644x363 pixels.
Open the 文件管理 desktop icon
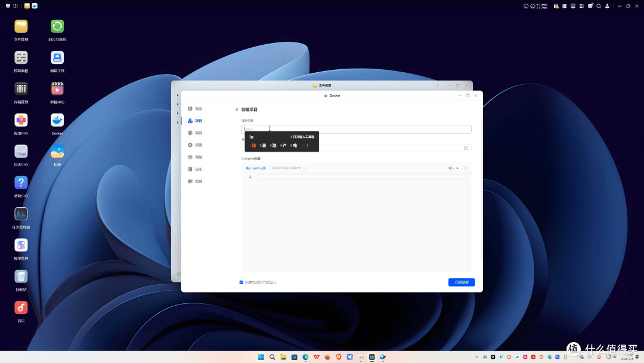pos(21,27)
